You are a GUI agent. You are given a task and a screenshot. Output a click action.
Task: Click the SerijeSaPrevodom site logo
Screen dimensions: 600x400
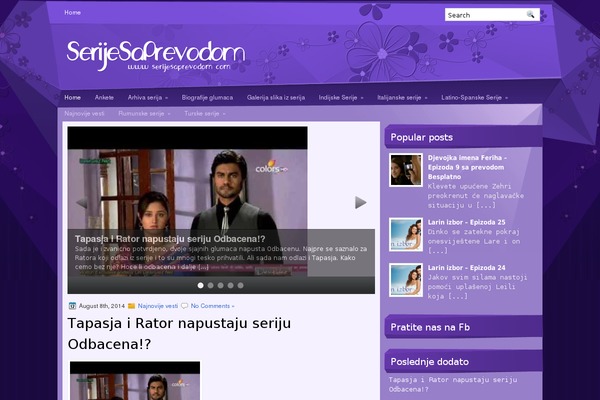[x=156, y=56]
